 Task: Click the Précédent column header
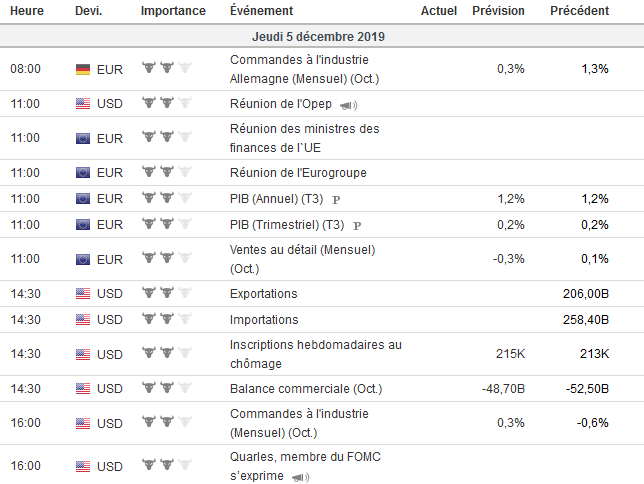pos(579,11)
